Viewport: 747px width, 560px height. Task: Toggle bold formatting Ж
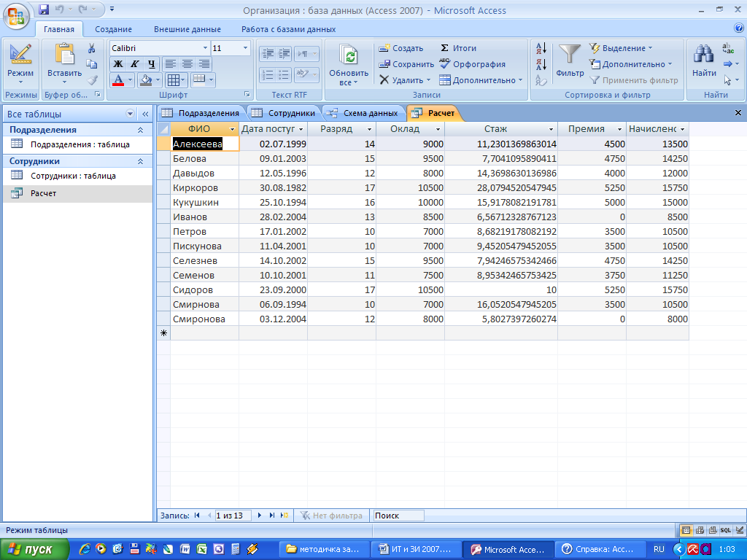point(117,64)
